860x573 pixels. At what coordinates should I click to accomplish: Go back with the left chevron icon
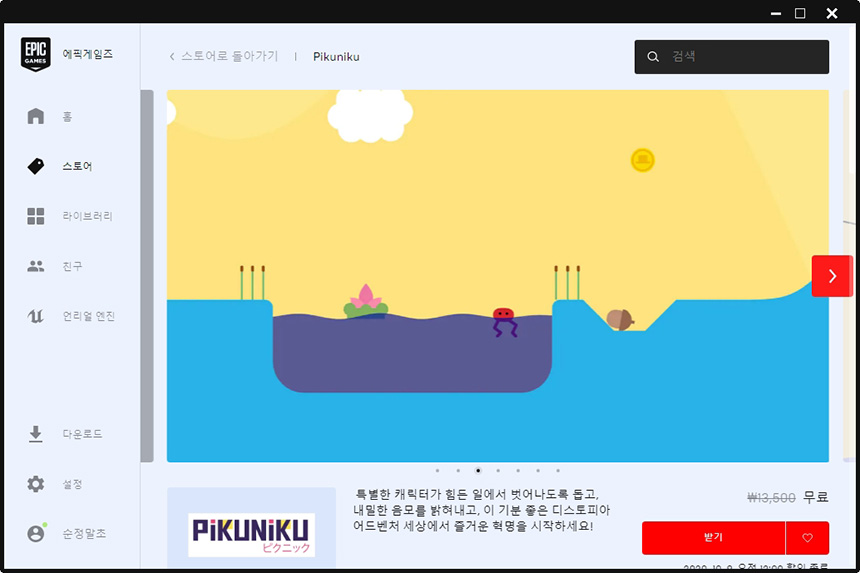click(x=172, y=56)
